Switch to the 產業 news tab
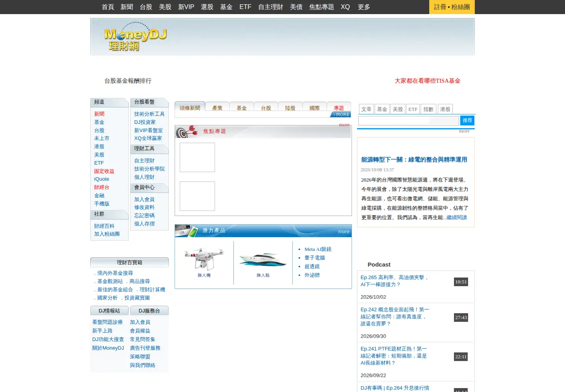 (x=217, y=108)
